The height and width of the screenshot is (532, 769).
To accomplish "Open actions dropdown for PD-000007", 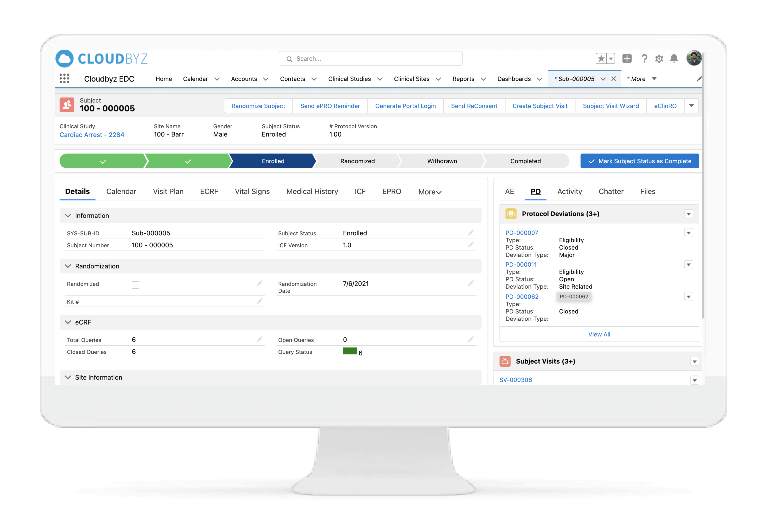I will coord(688,233).
